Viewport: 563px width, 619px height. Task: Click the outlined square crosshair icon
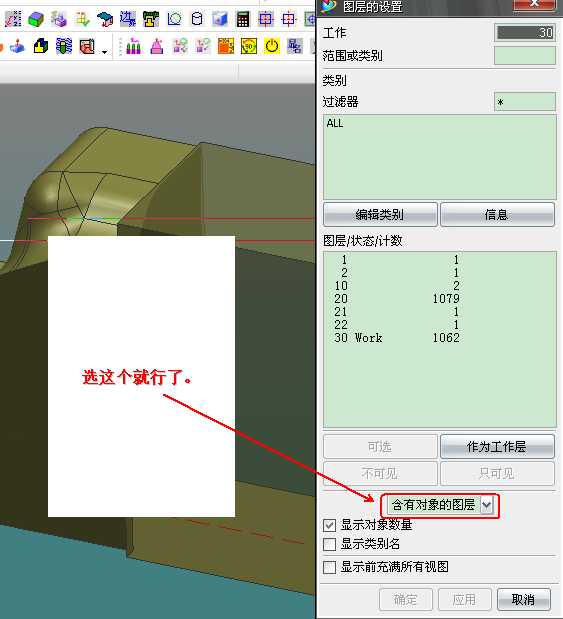(x=289, y=19)
